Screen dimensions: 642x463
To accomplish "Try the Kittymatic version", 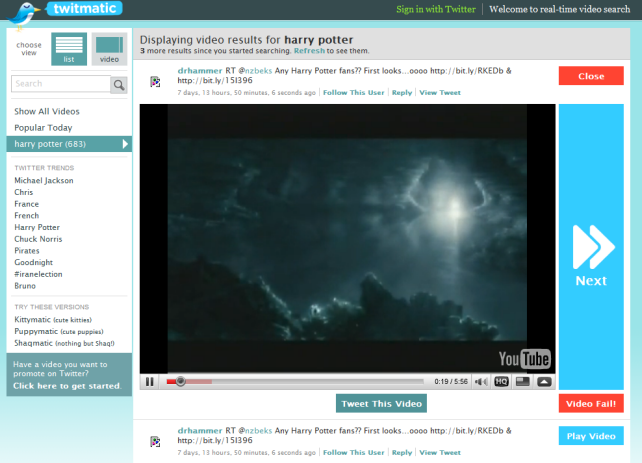I will [53, 319].
